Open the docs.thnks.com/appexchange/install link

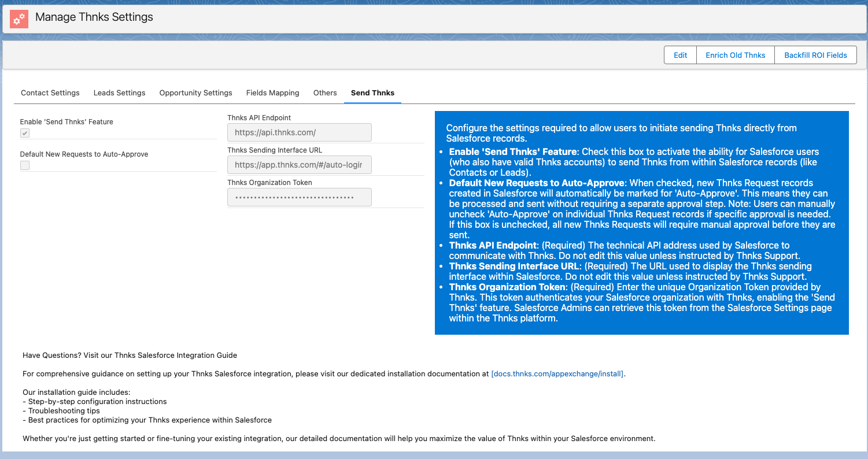(558, 374)
